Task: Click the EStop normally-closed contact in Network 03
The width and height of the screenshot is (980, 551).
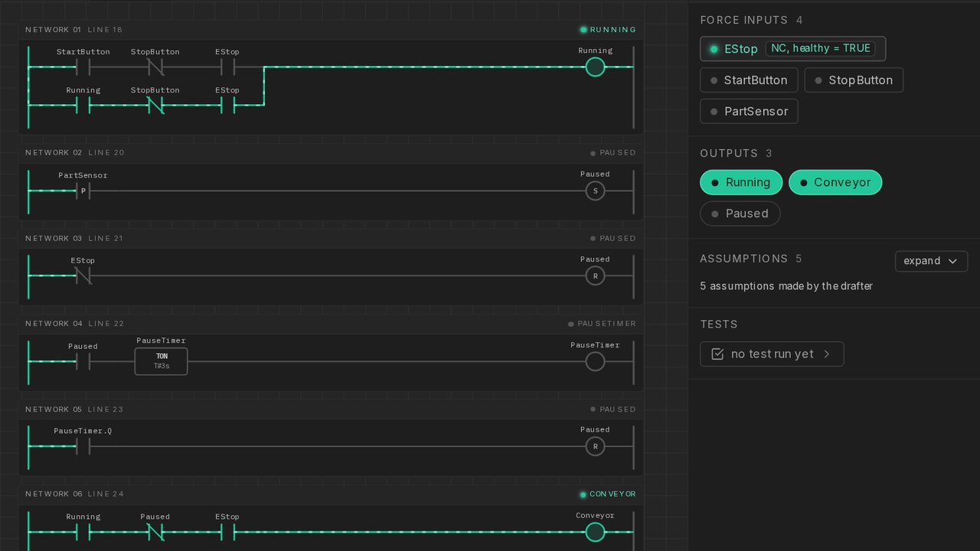Action: (83, 275)
